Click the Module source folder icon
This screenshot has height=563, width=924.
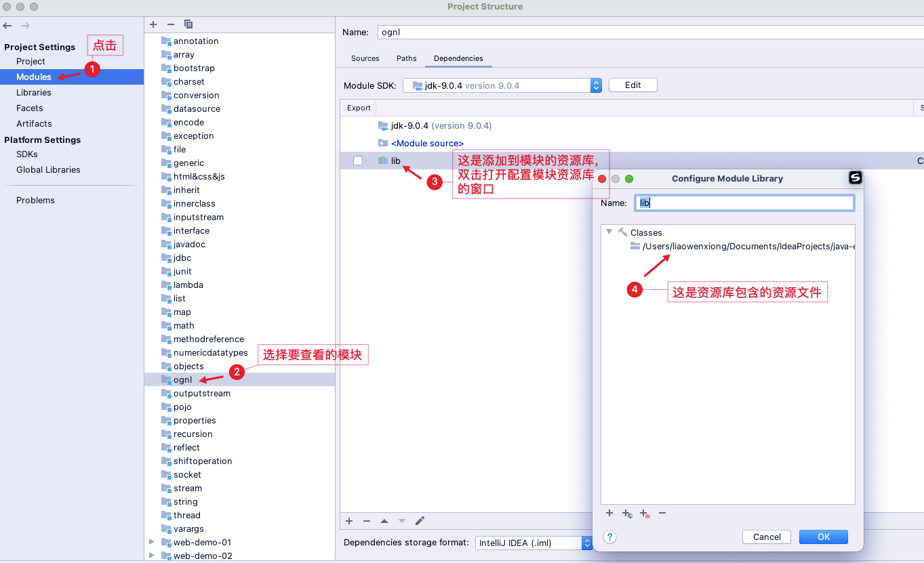(383, 143)
